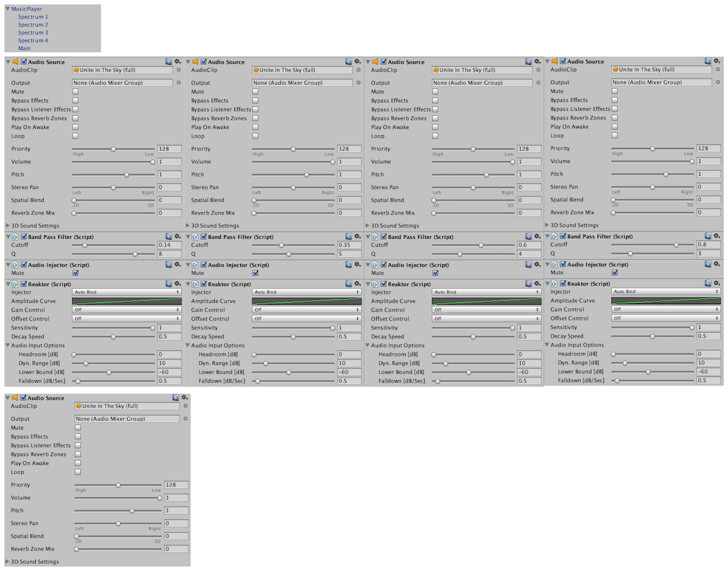Viewport: 728px width, 571px height.
Task: Open gear menu of Audio Injector below Q 8 filter
Action: 178,265
